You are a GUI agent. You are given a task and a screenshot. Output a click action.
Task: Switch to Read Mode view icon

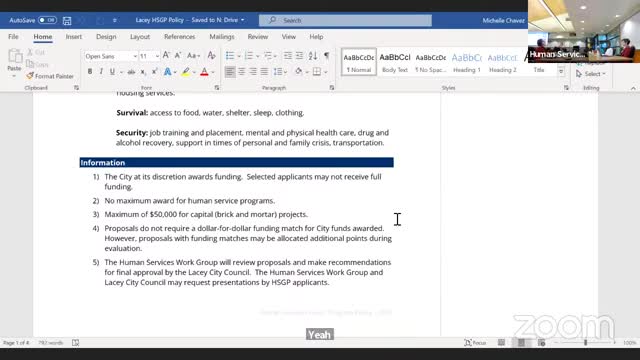click(501, 343)
